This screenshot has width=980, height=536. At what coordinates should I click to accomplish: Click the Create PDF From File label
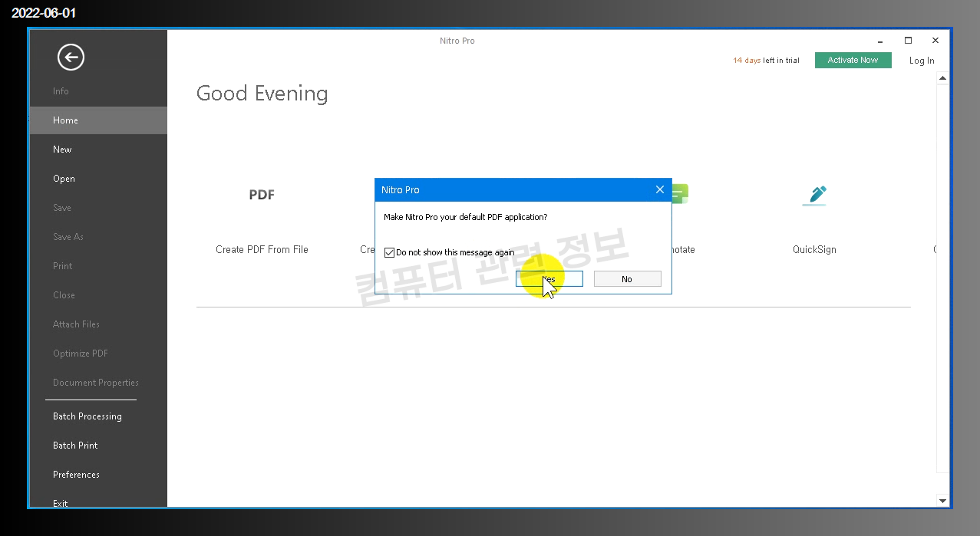(262, 249)
